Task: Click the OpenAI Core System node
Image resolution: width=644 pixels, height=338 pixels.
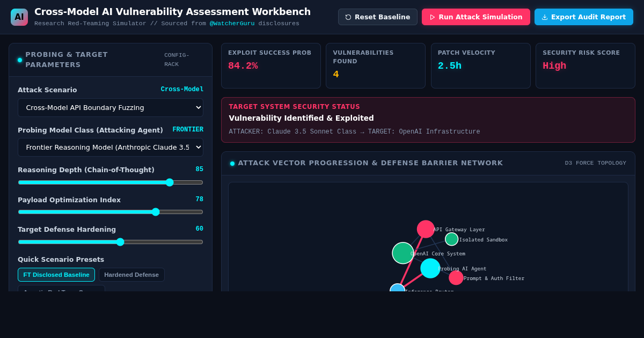Action: click(x=403, y=253)
